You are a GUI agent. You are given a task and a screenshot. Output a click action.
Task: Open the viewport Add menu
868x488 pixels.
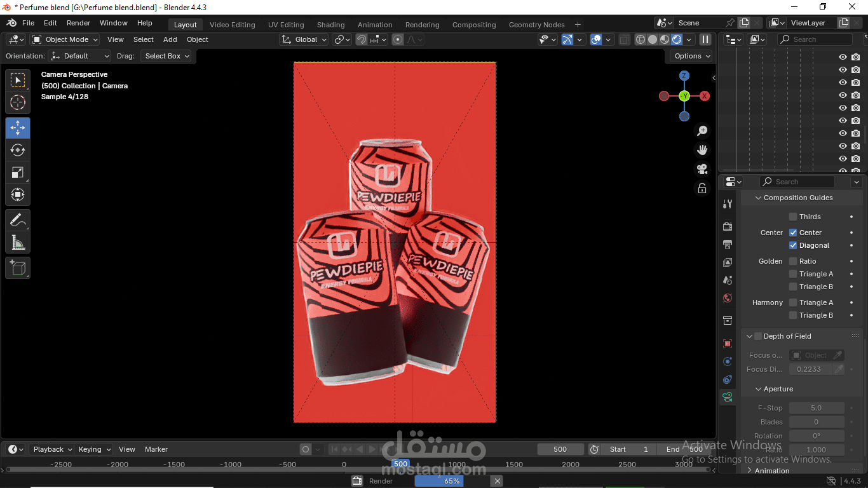coord(170,39)
